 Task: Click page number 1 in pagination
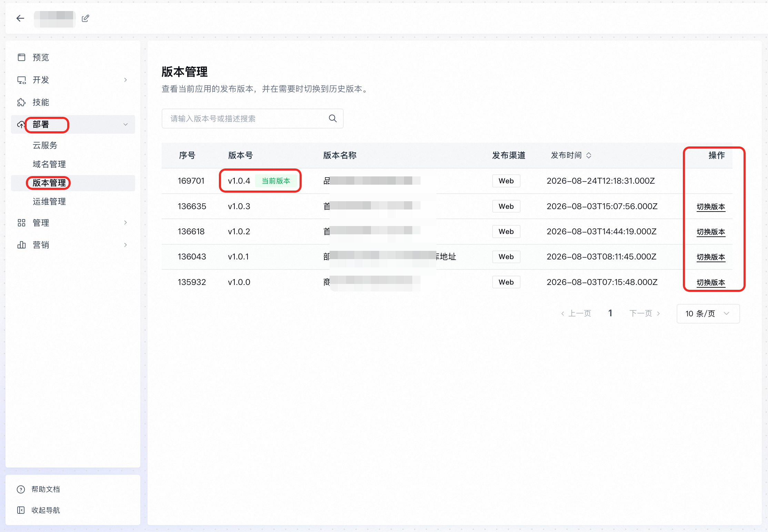610,313
